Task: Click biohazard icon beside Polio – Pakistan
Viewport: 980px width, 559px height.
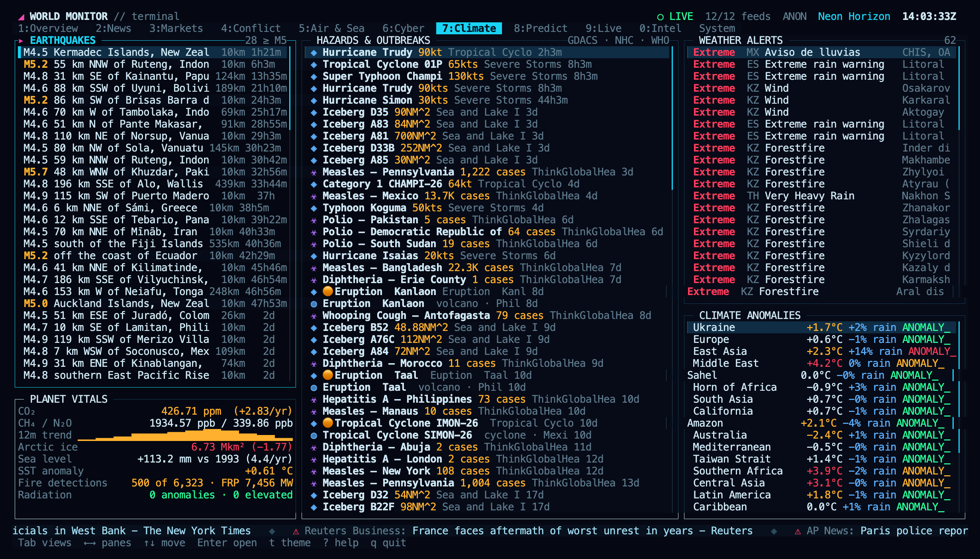Action: (x=314, y=220)
